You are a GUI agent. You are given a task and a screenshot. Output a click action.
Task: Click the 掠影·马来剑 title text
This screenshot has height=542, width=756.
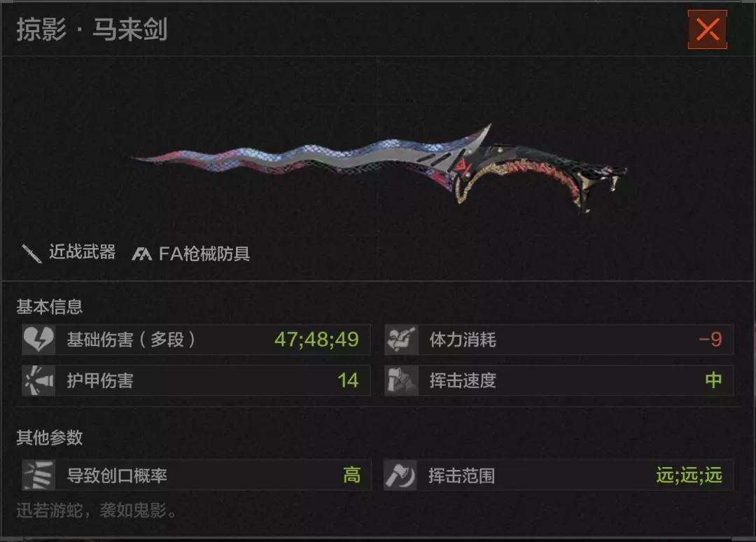92,29
